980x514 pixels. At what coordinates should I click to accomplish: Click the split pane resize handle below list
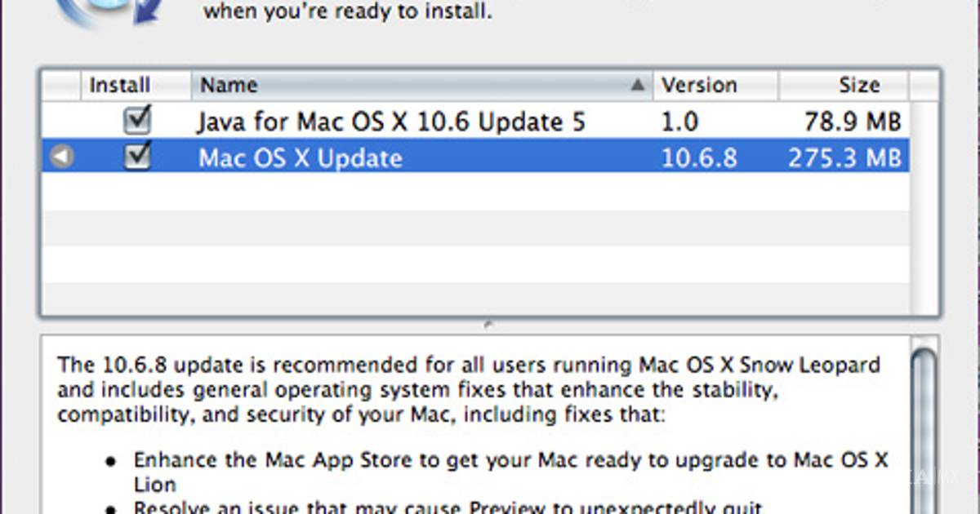[x=489, y=325]
